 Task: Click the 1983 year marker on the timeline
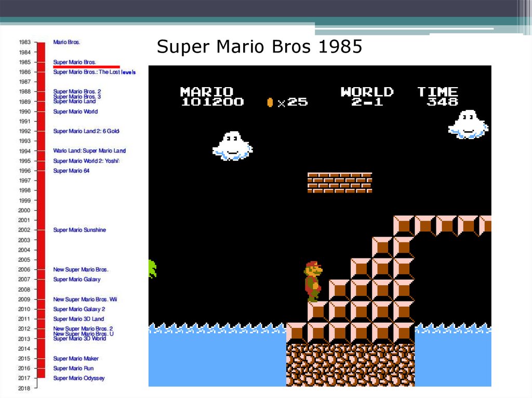(x=25, y=42)
